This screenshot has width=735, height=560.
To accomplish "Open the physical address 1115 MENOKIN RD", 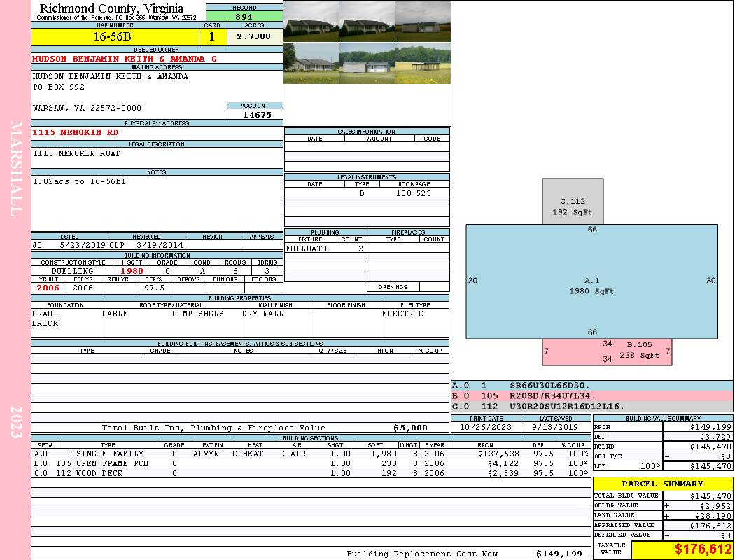I will [x=76, y=132].
